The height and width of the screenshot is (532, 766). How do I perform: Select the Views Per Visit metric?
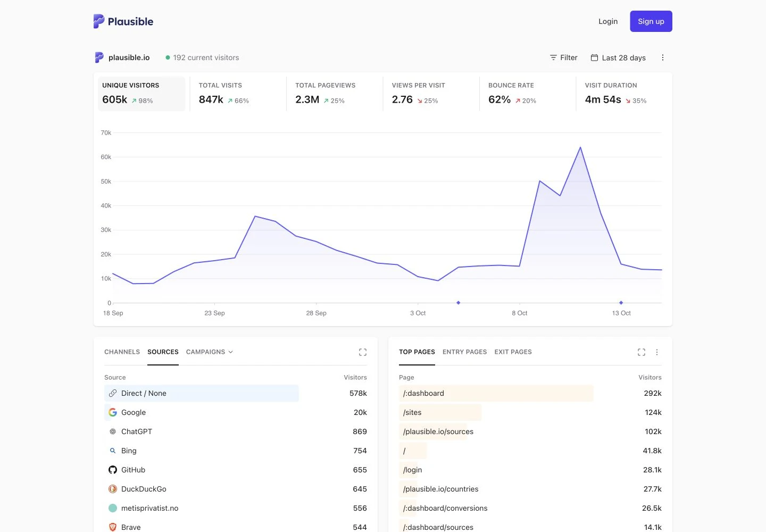431,94
